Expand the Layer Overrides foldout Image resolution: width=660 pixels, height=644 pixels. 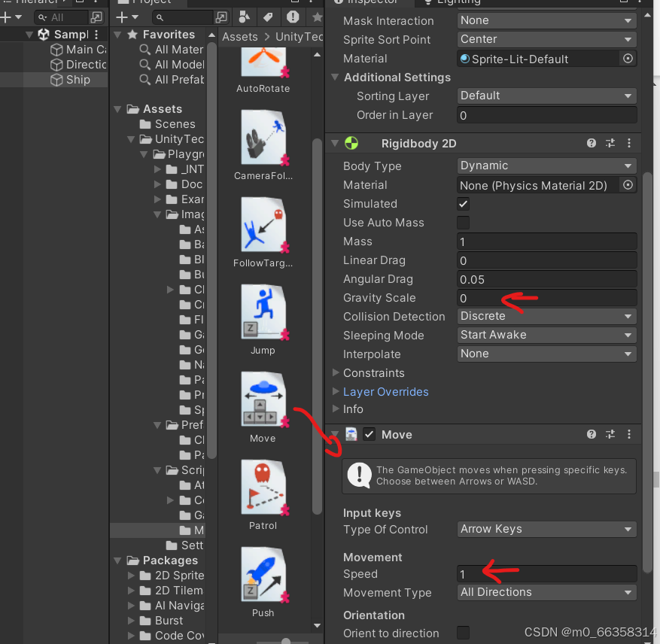(x=336, y=391)
